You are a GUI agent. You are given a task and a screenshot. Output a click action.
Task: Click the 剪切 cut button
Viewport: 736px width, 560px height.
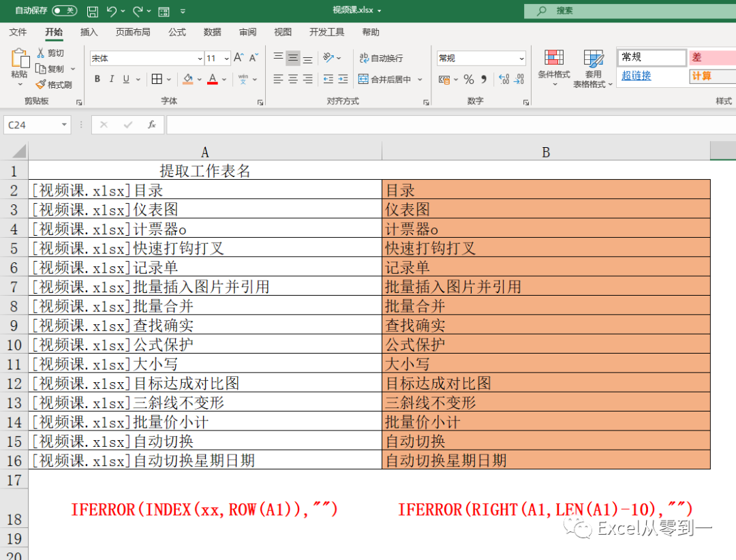(x=50, y=53)
